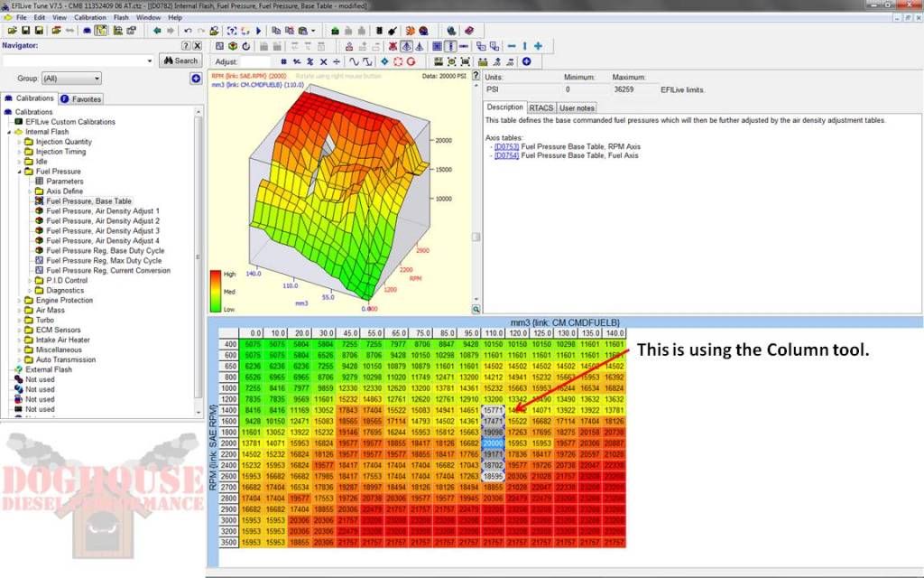
Task: Expand the Engine Protection folder
Action: pyautogui.click(x=20, y=300)
